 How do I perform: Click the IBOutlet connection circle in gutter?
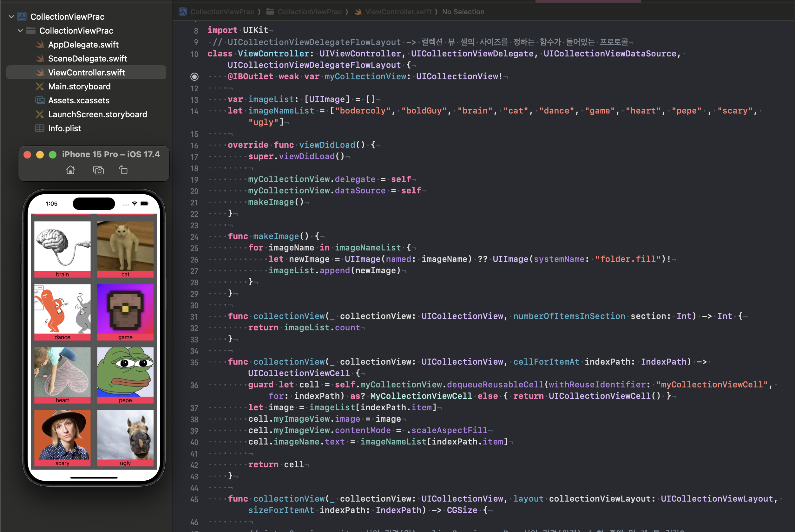[194, 77]
